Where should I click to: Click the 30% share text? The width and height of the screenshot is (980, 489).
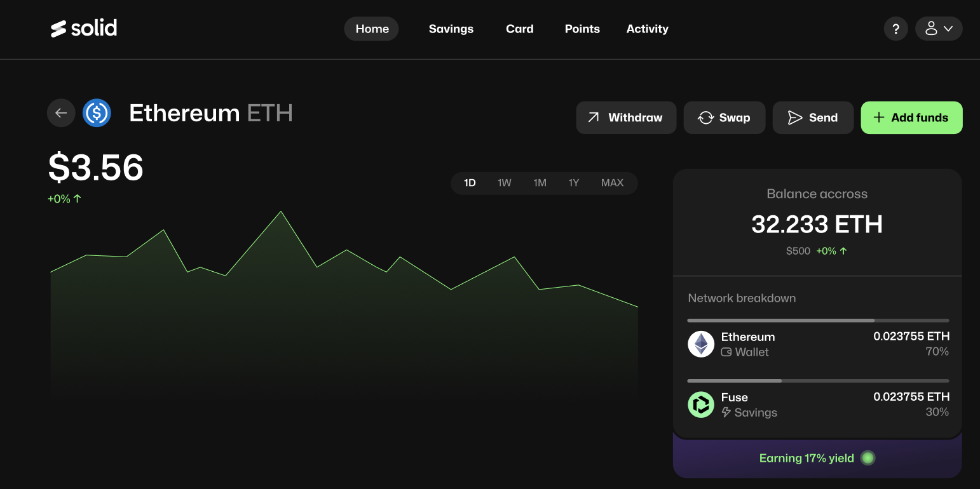(x=937, y=412)
